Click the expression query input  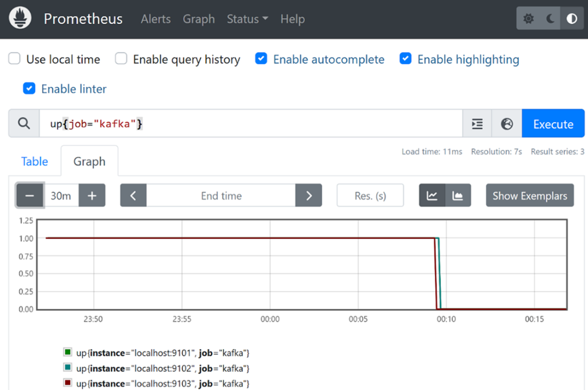tap(251, 124)
